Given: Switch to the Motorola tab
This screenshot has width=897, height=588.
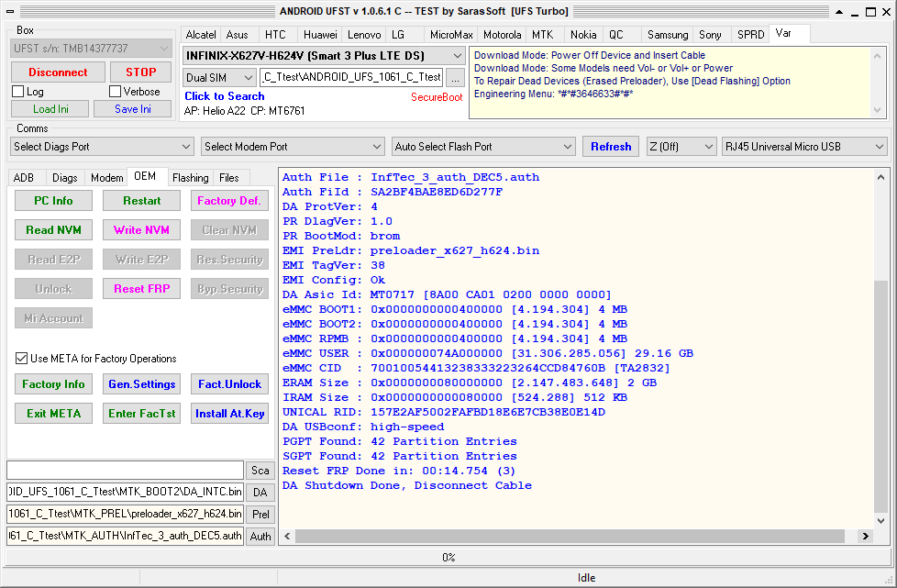Looking at the screenshot, I should click(503, 35).
